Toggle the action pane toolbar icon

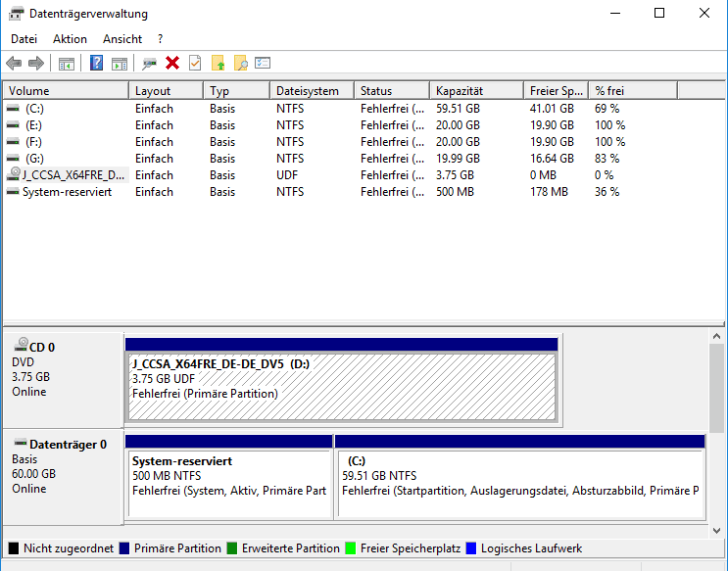point(120,64)
